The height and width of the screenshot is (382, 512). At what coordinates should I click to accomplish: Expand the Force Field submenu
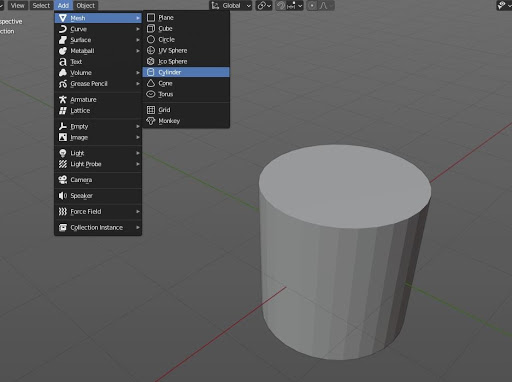click(98, 212)
